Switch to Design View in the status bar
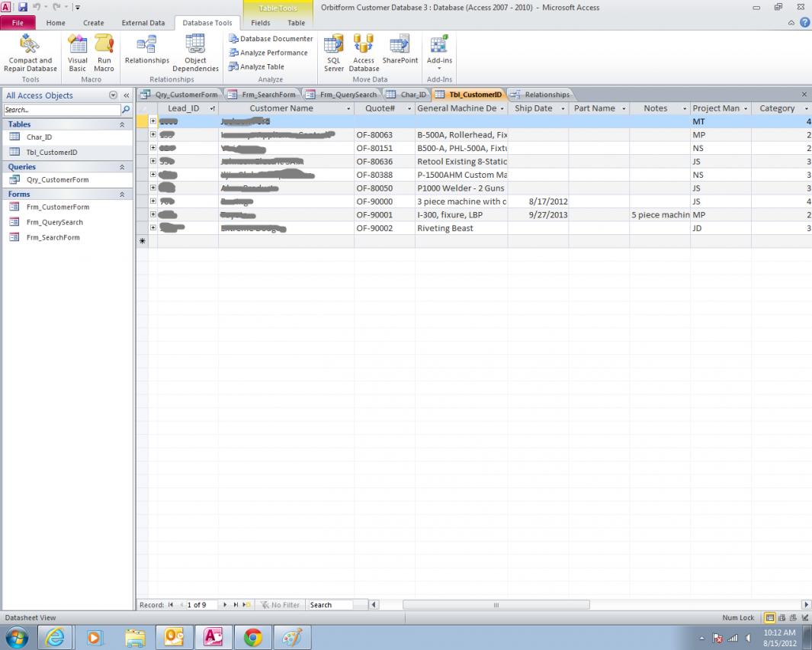This screenshot has width=812, height=650. tap(804, 618)
